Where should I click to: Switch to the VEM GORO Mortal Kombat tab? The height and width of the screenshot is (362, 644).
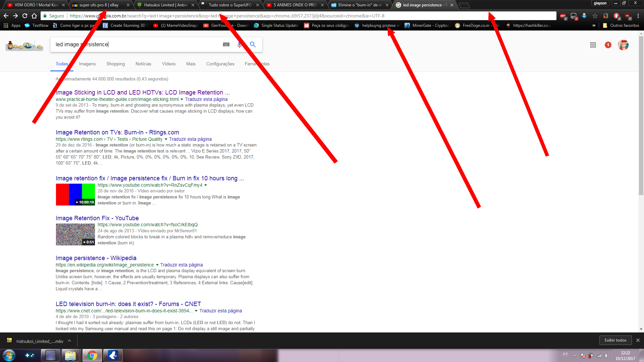tap(36, 5)
